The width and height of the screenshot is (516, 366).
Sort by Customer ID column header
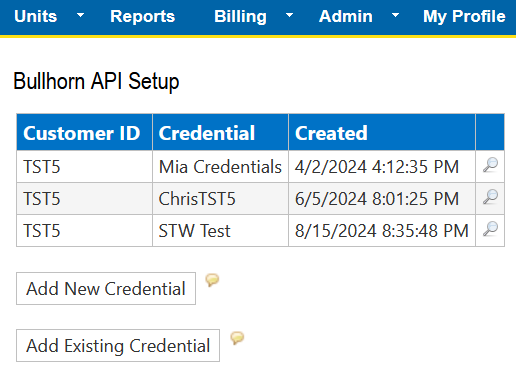82,133
